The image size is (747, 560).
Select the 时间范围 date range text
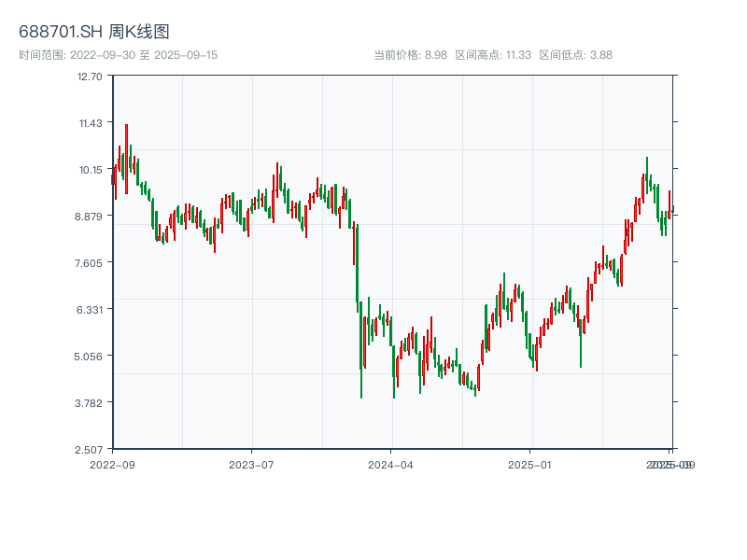click(x=118, y=55)
